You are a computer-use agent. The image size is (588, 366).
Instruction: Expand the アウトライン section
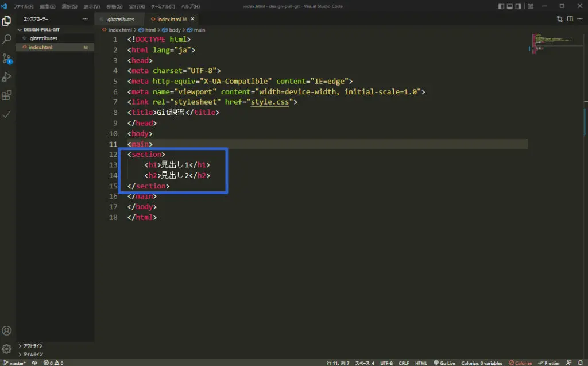click(x=33, y=346)
